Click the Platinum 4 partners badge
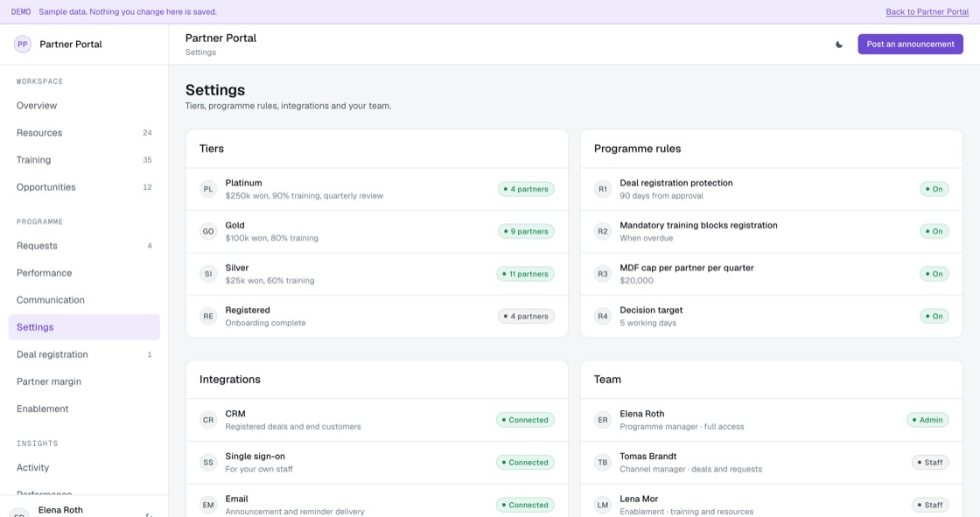This screenshot has height=517, width=980. click(526, 189)
